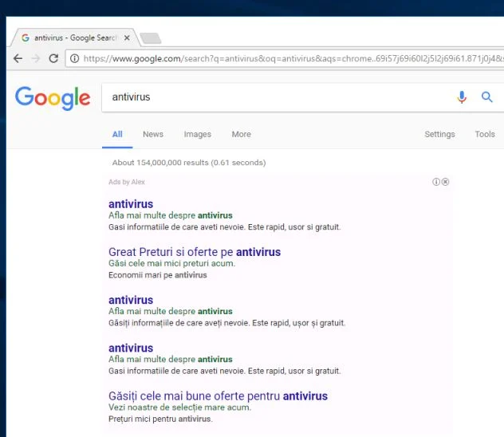Reload the page with the refresh icon

(53, 58)
